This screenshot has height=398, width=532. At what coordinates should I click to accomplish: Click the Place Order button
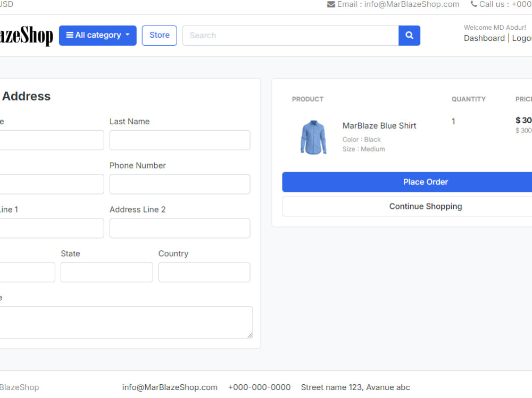click(x=425, y=182)
